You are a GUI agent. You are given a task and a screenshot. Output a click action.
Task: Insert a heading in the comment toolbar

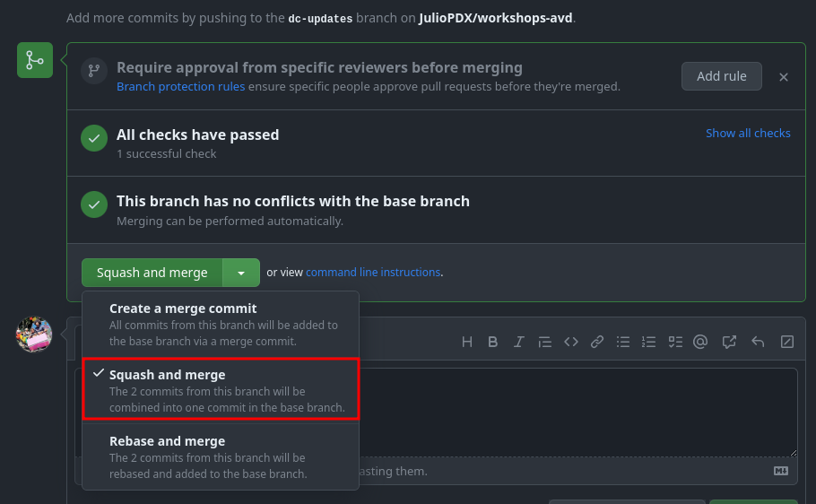[466, 342]
